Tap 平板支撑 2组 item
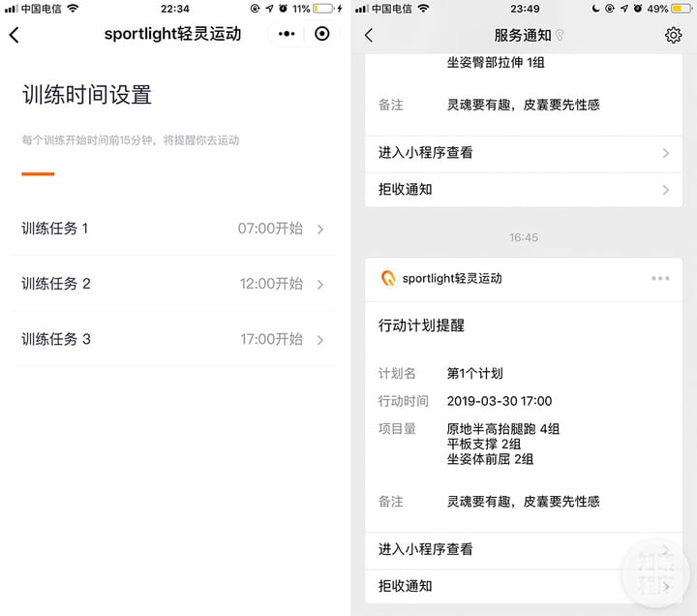The image size is (697, 616). coord(484,444)
